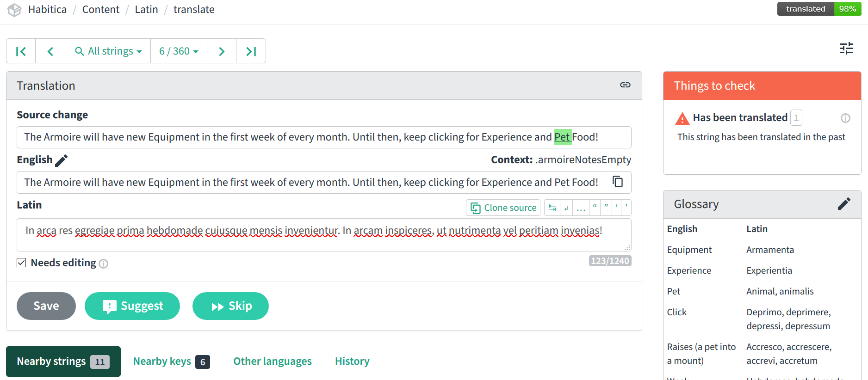
Task: Copy English source text to clipboard
Action: (618, 182)
